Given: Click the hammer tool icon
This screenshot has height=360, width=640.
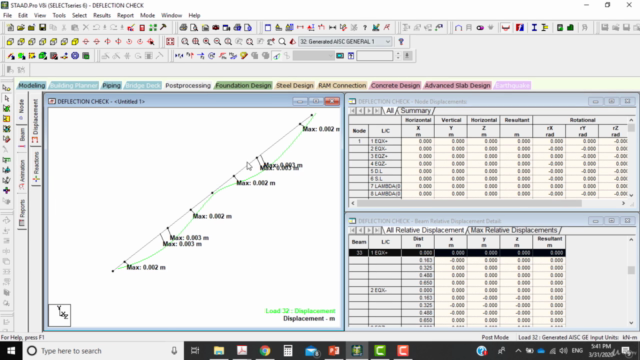Looking at the screenshot, I should point(164,28).
